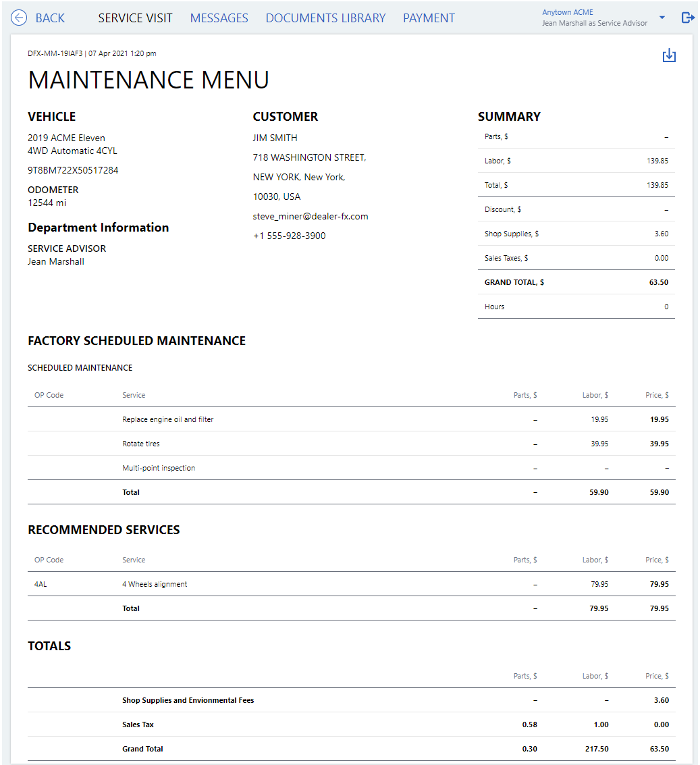Click the circled back arrow icon

pyautogui.click(x=19, y=18)
